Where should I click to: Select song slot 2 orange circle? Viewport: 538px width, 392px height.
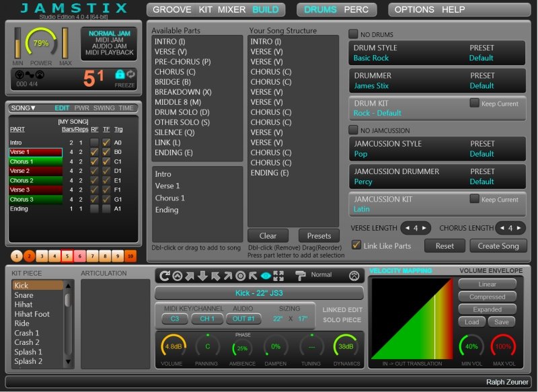tap(29, 256)
